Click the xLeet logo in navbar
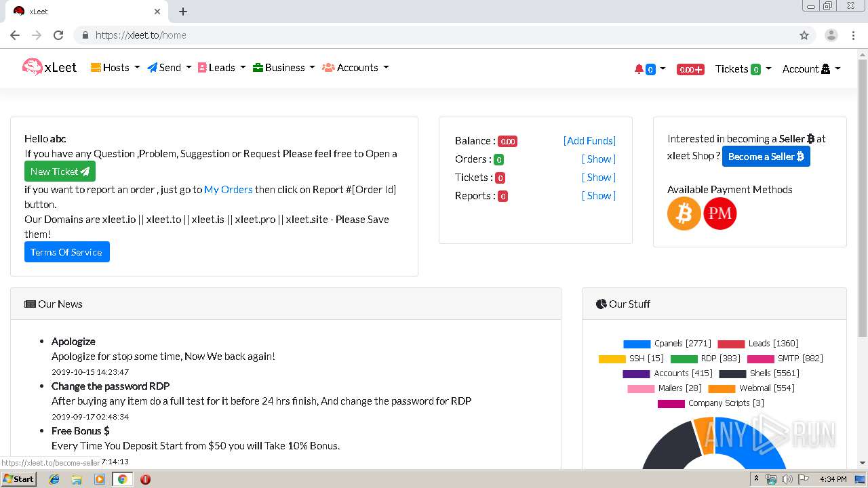This screenshot has width=868, height=488. (x=50, y=67)
